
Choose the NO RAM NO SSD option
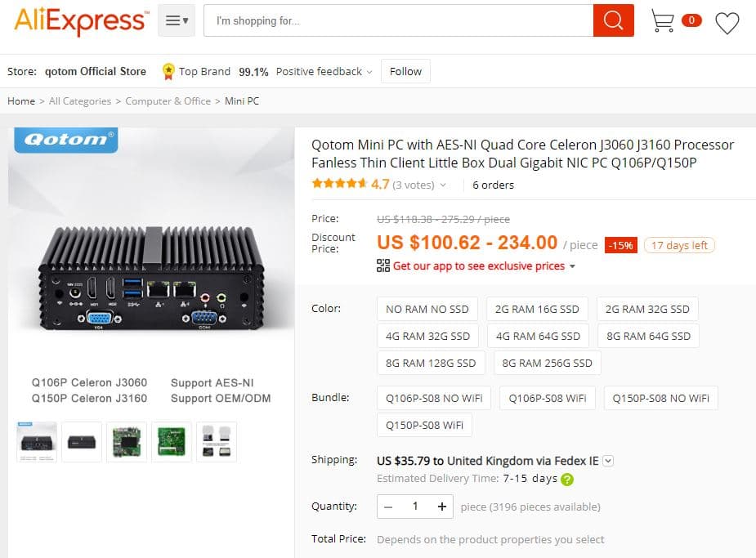[x=427, y=309]
